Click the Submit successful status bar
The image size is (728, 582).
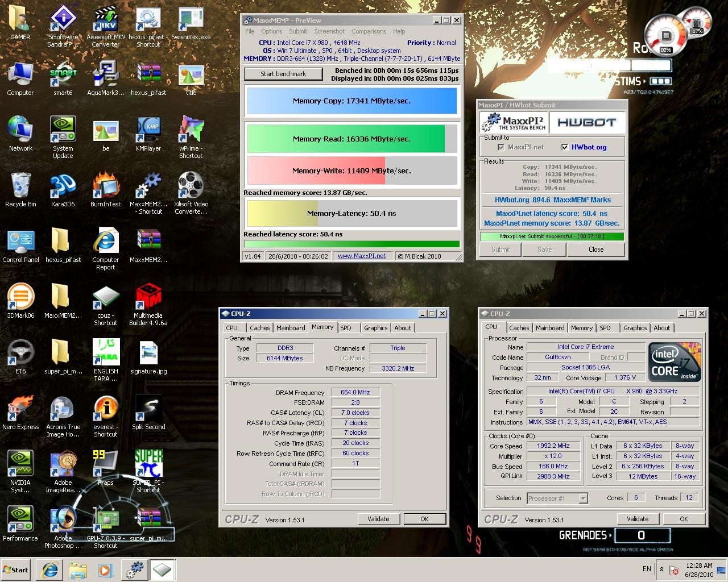click(x=552, y=236)
